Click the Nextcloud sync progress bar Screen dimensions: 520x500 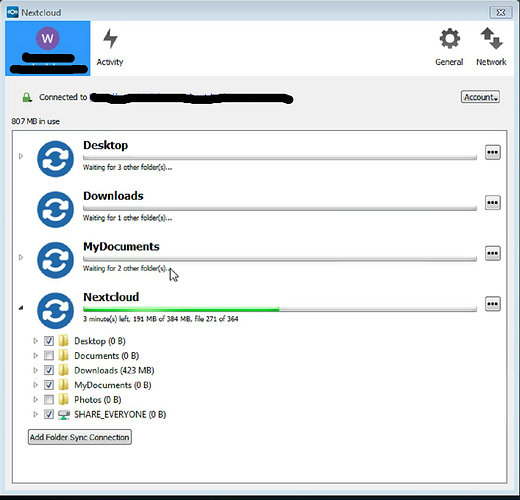click(280, 309)
